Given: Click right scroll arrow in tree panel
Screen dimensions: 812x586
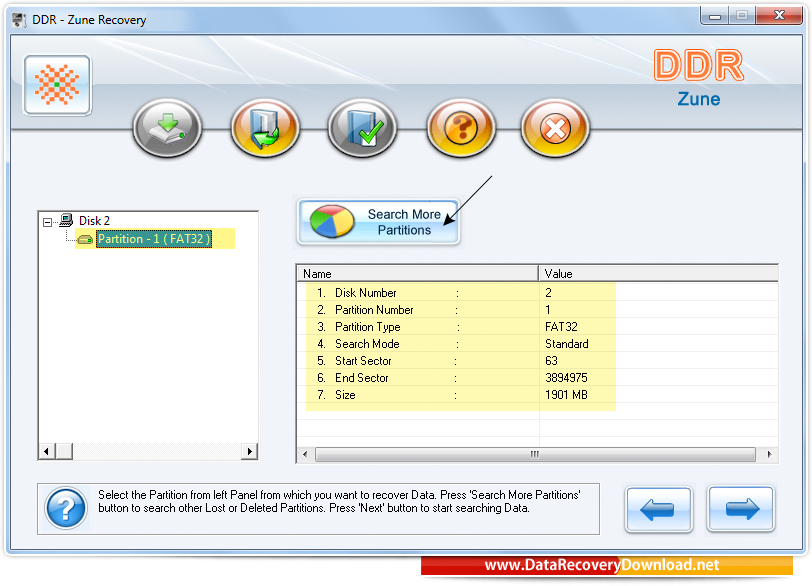Looking at the screenshot, I should (250, 451).
